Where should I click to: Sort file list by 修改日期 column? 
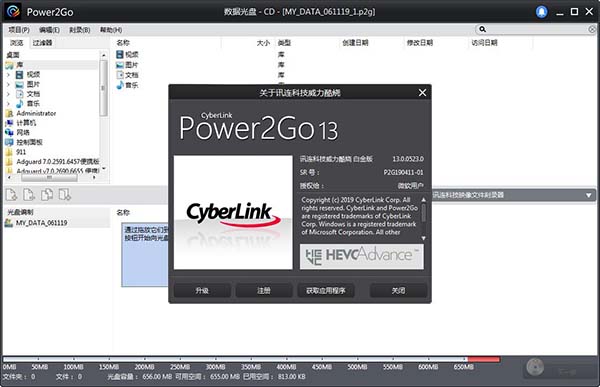point(420,43)
